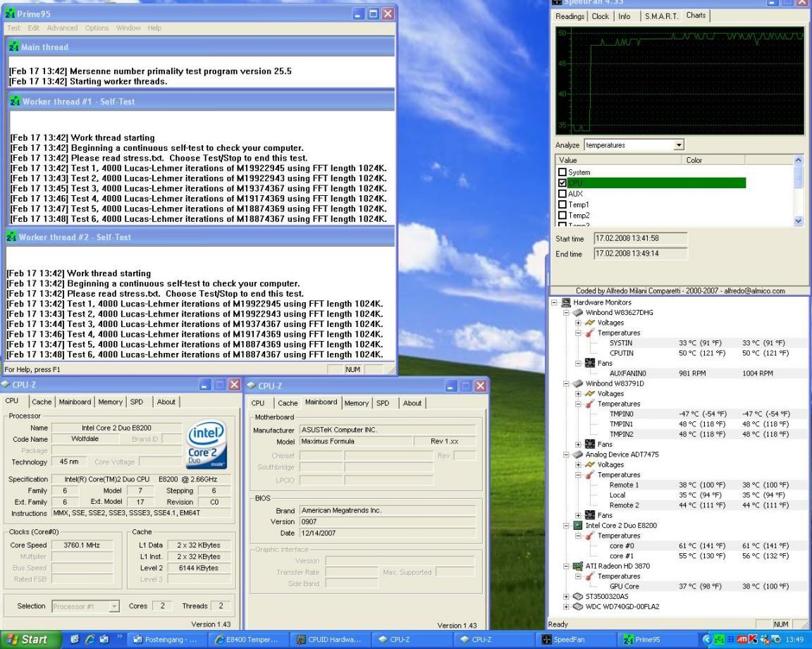Click the Worker thread #1 window icon
This screenshot has height=649, width=812.
click(x=15, y=101)
